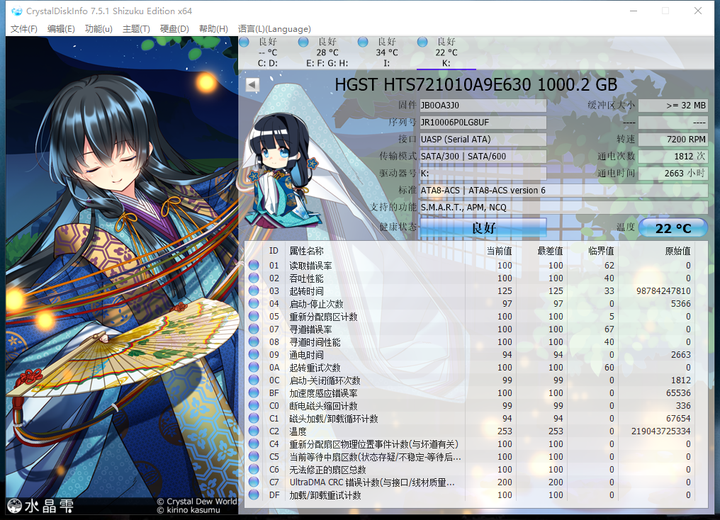Click the 良好 health status button

tap(483, 228)
